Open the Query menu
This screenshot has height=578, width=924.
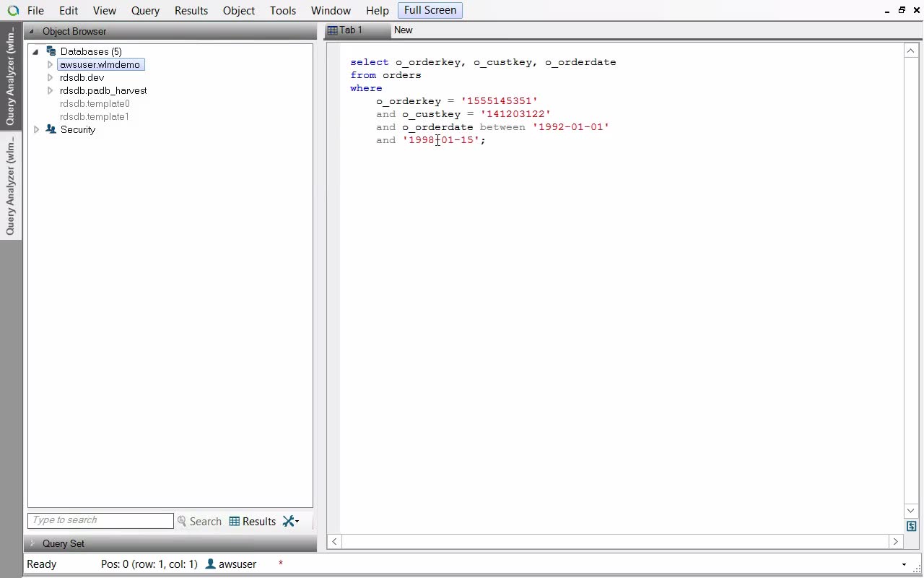(x=145, y=11)
